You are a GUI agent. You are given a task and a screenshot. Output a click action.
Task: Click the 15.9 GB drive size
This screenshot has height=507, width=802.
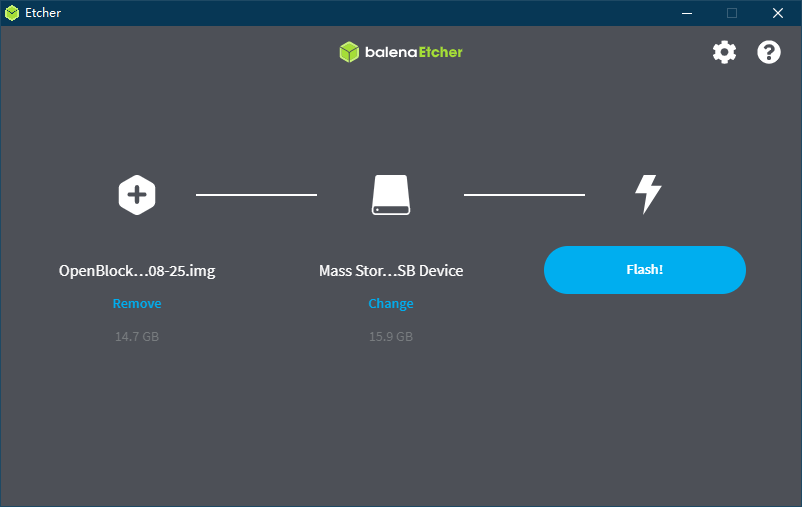point(391,337)
